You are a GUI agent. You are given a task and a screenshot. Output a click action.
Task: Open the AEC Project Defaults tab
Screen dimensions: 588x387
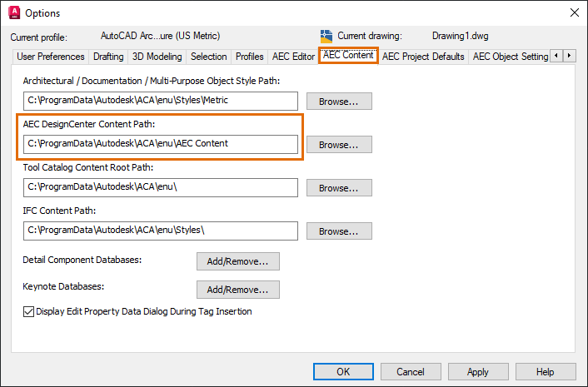point(423,57)
